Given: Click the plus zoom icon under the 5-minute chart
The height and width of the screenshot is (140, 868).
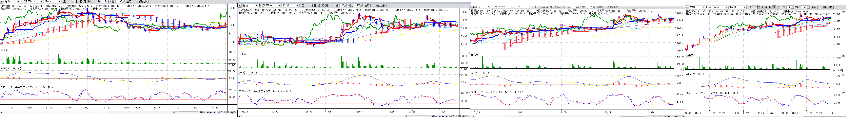Looking at the screenshot, I should [x=204, y=112].
